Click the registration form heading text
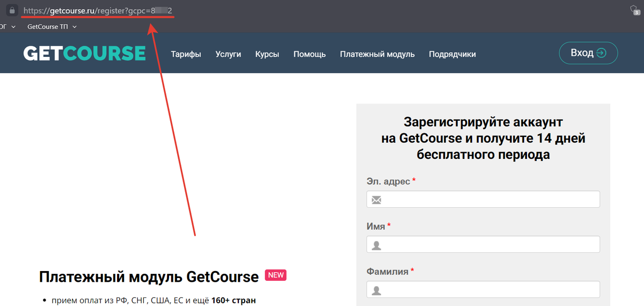The height and width of the screenshot is (306, 644). pyautogui.click(x=483, y=139)
